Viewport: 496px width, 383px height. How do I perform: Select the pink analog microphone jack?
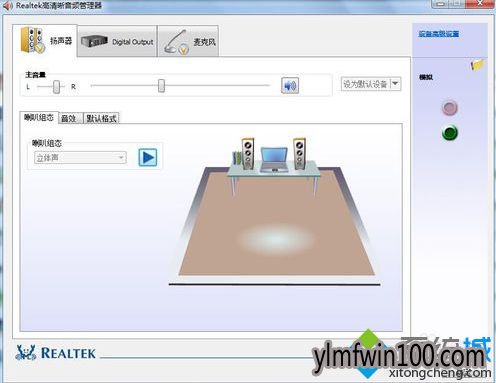449,108
